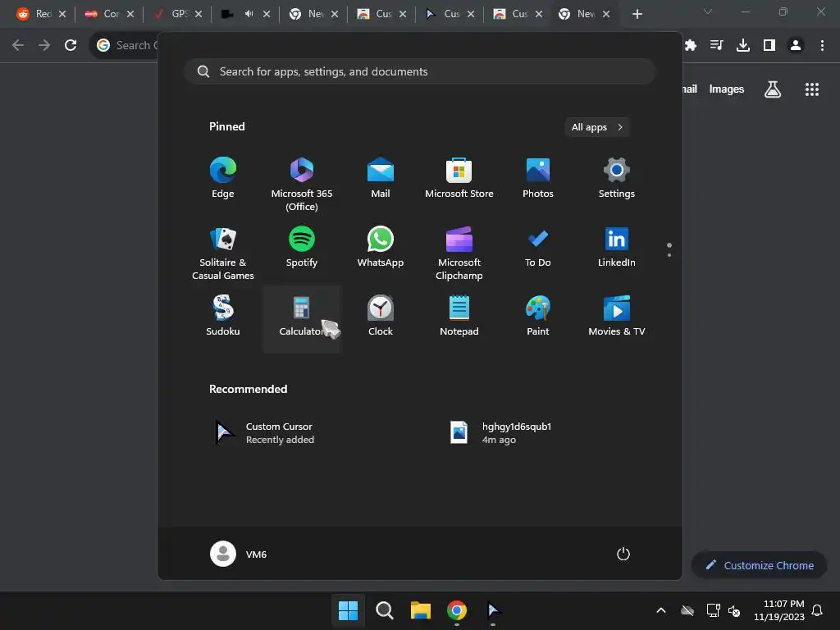
Task: Launch Solitaire & Casual Games
Action: 223,253
